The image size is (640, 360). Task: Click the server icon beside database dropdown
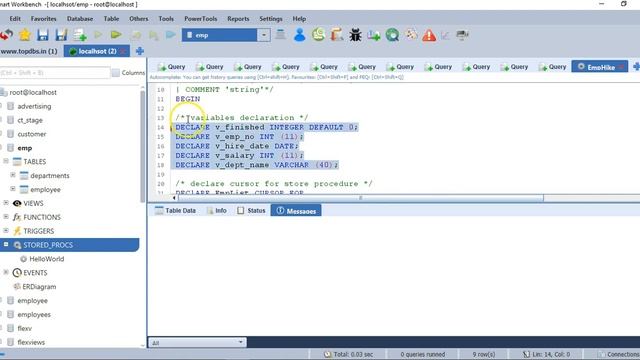[x=280, y=35]
